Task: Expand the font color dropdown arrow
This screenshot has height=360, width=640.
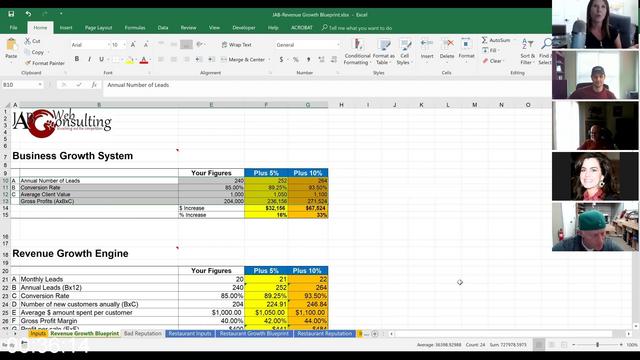Action: 150,60
